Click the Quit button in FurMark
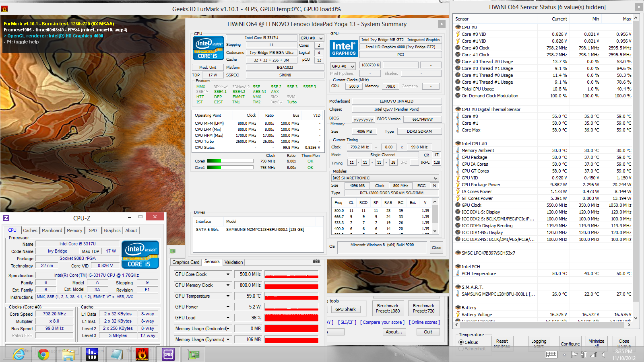Viewport: 644px width, 362px height. point(428,332)
